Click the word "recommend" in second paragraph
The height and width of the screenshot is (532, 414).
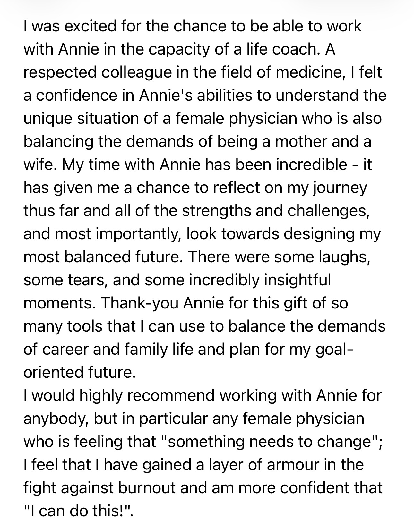(x=171, y=396)
